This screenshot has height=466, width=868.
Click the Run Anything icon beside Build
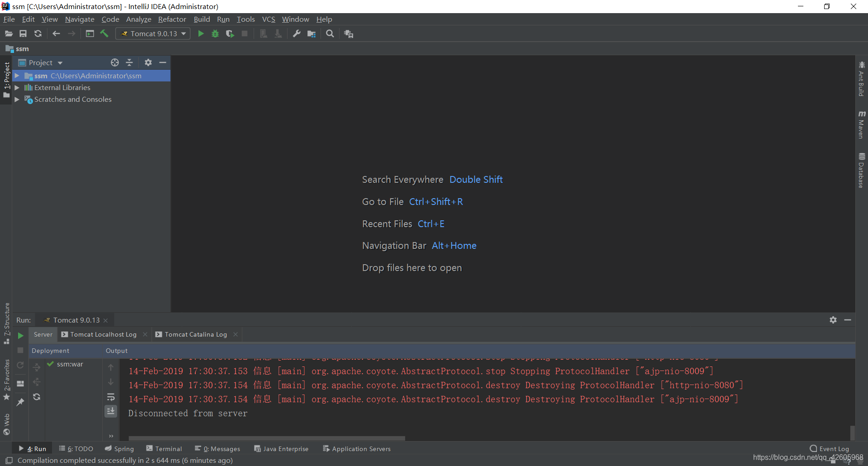click(x=90, y=33)
